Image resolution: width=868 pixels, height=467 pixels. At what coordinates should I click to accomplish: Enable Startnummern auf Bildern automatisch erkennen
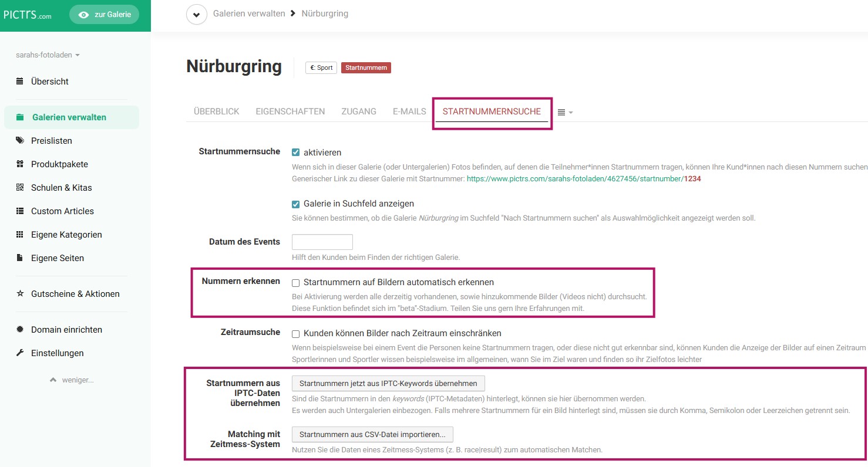click(296, 283)
